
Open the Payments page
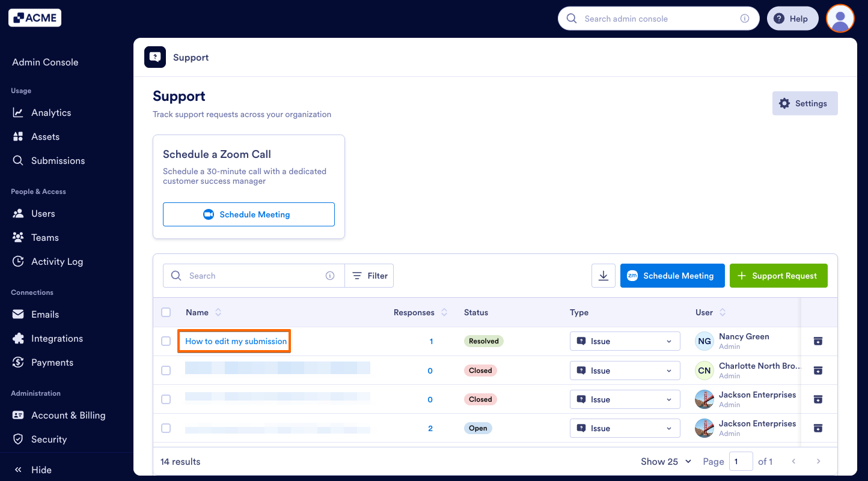pos(52,362)
